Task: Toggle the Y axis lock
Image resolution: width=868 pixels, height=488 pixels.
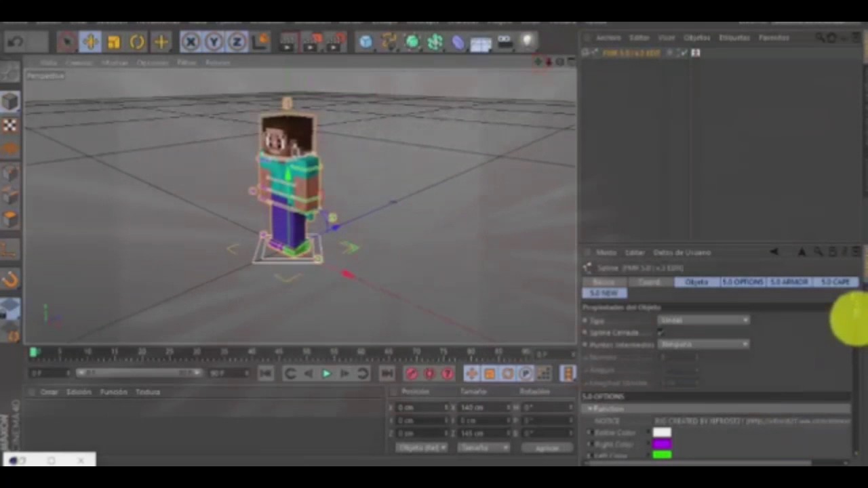Action: click(214, 42)
